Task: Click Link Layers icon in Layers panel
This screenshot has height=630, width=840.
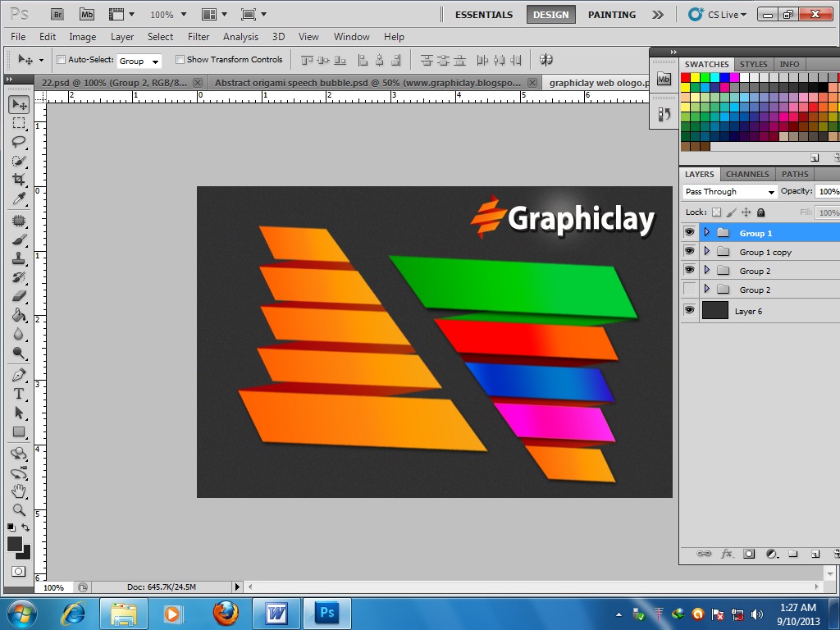Action: click(703, 554)
